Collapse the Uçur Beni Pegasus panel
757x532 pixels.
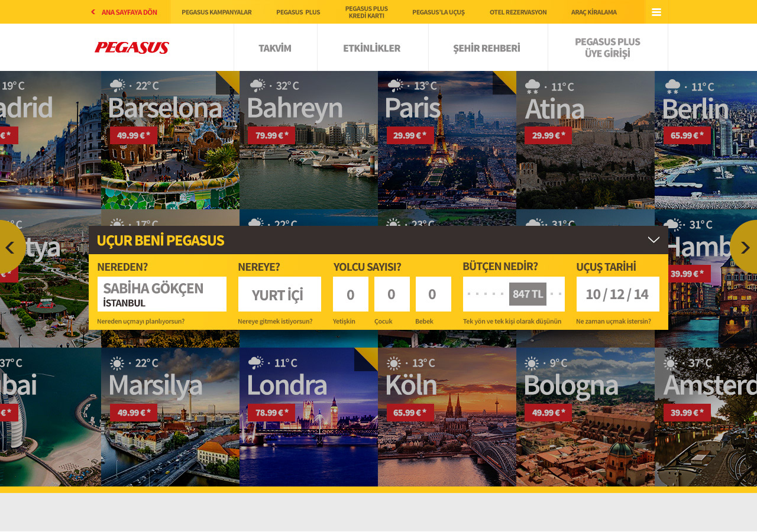(654, 240)
